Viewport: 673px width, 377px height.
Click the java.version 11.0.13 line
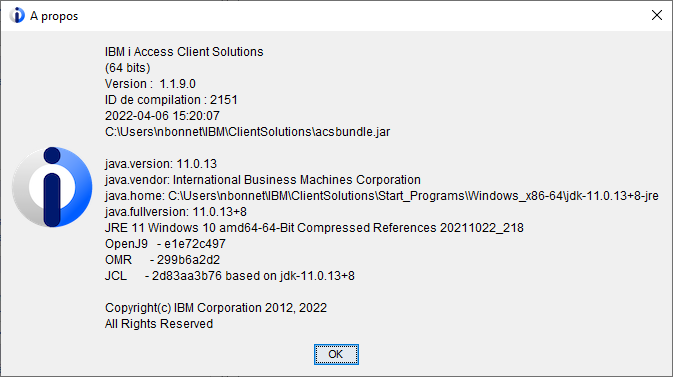tap(161, 164)
